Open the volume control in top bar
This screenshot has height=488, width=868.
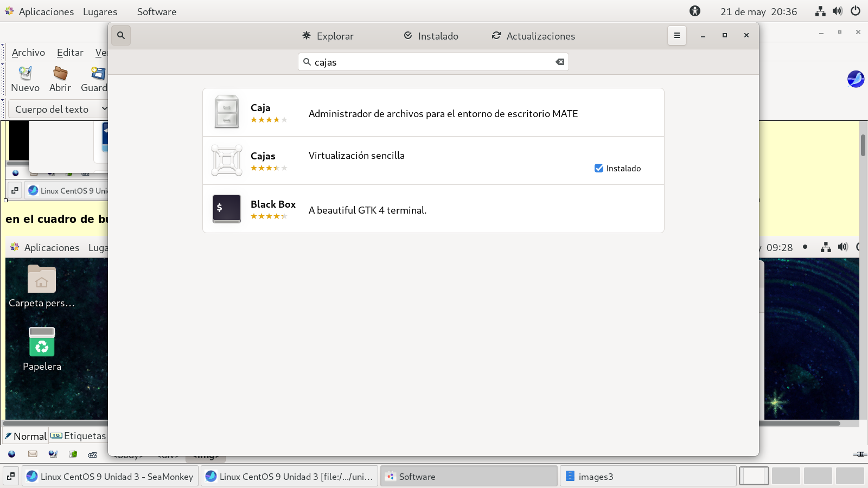pyautogui.click(x=838, y=11)
